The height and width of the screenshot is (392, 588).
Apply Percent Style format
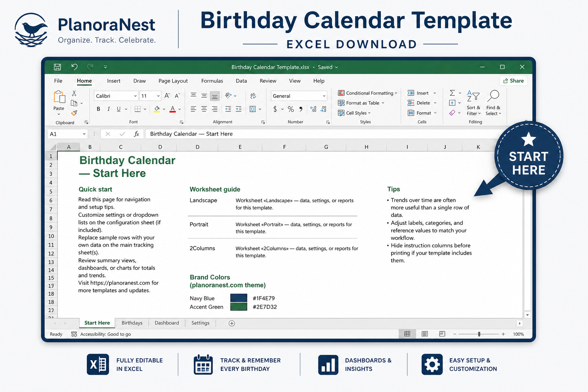291,109
